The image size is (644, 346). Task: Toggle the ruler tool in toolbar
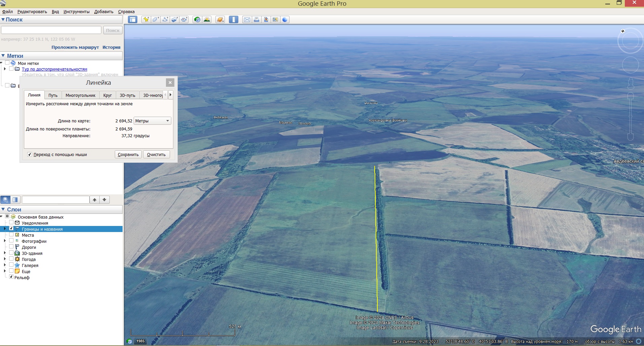pyautogui.click(x=233, y=20)
